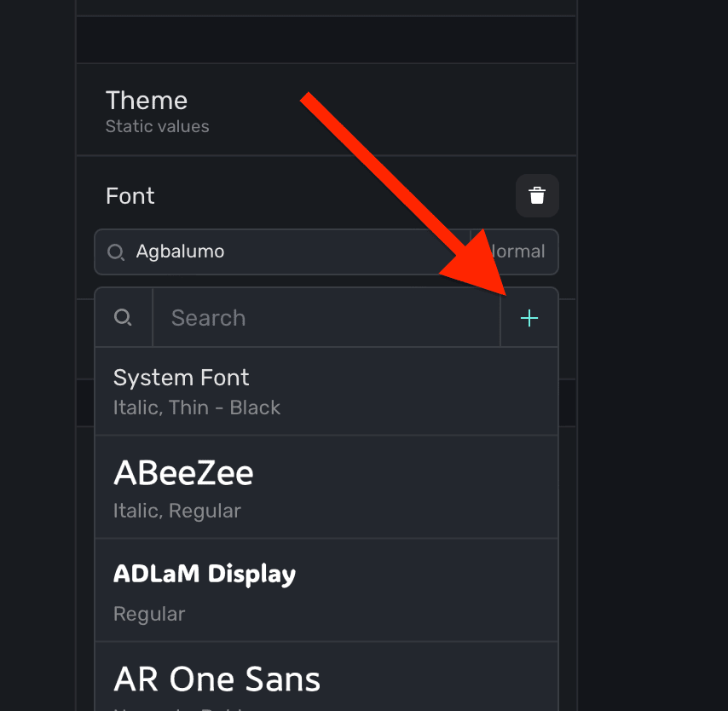The height and width of the screenshot is (711, 728).
Task: Click the magnifier icon beside Agbalumo
Action: point(116,252)
